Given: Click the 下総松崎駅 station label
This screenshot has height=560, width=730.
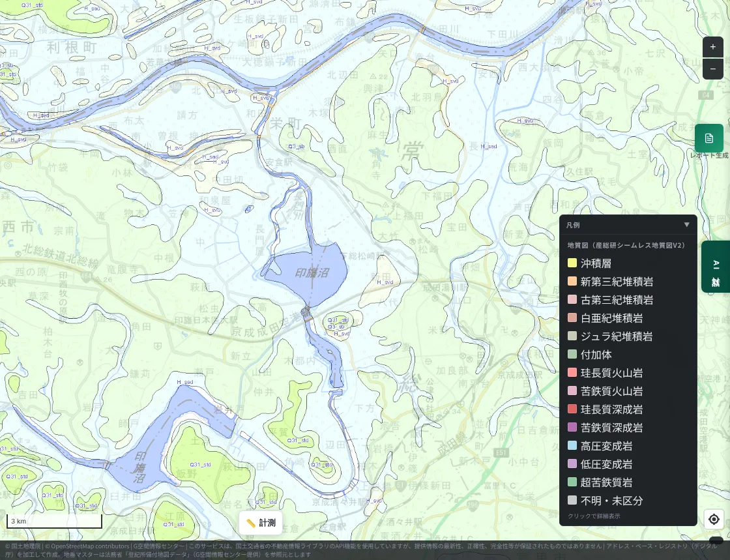Looking at the screenshot, I should tap(362, 256).
